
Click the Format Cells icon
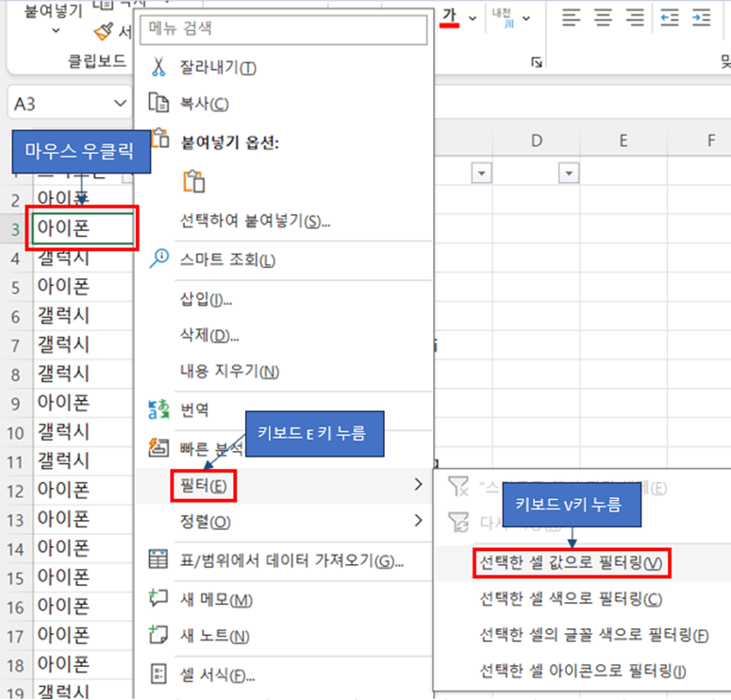coord(158,674)
